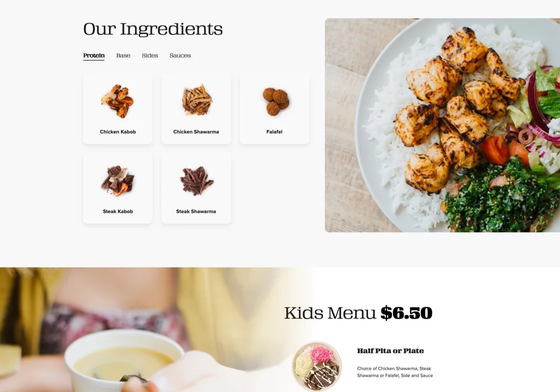Click the chicken kabob rice plate photo
The width and height of the screenshot is (560, 392).
tap(442, 125)
